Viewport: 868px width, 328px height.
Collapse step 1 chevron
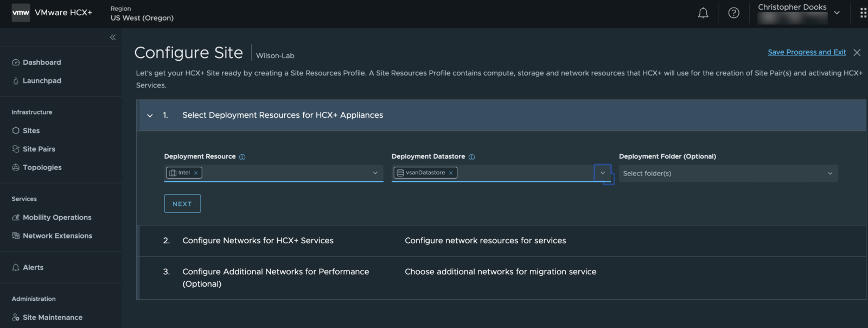tap(150, 115)
